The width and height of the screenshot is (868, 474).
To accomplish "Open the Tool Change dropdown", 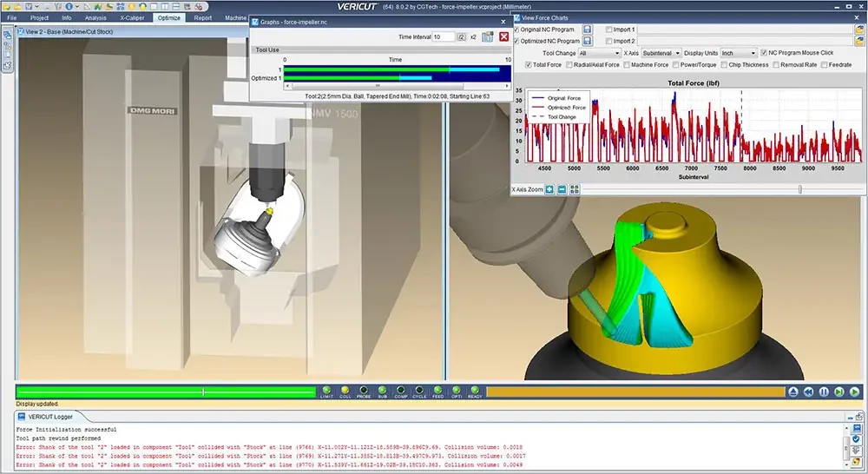I will 599,53.
